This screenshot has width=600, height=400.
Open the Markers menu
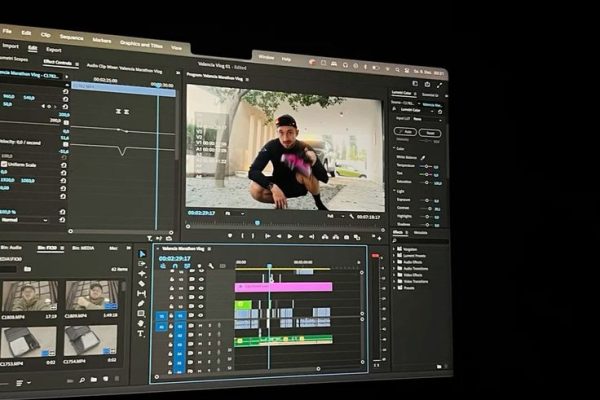[x=102, y=40]
